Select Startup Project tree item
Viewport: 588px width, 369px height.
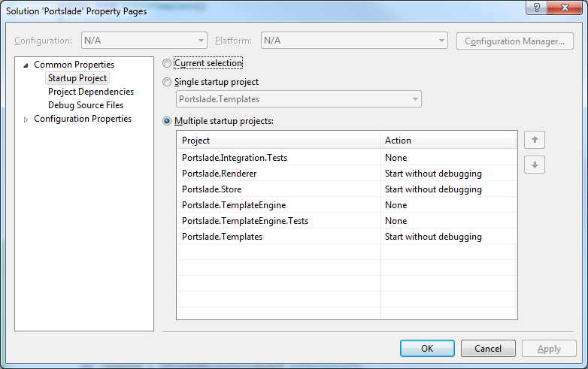[77, 78]
